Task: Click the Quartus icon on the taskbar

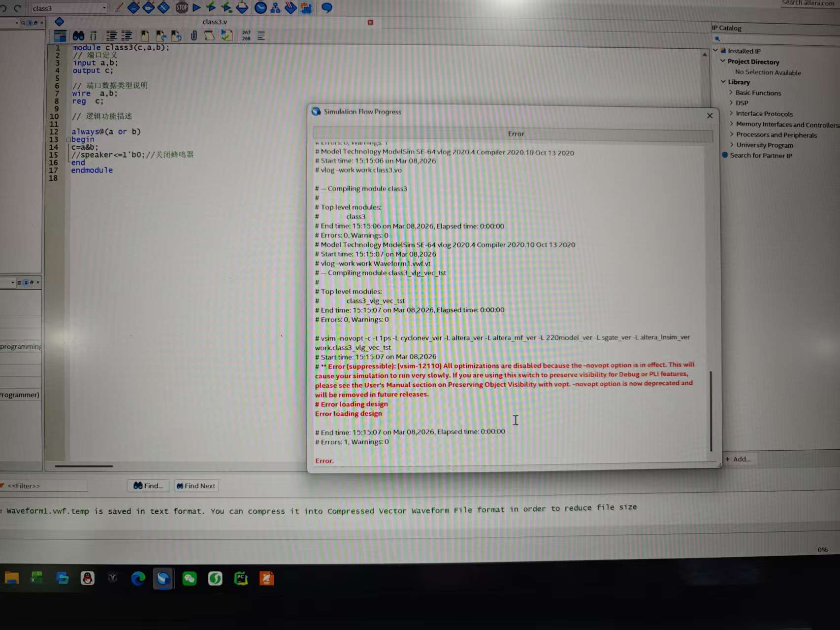Action: click(163, 578)
